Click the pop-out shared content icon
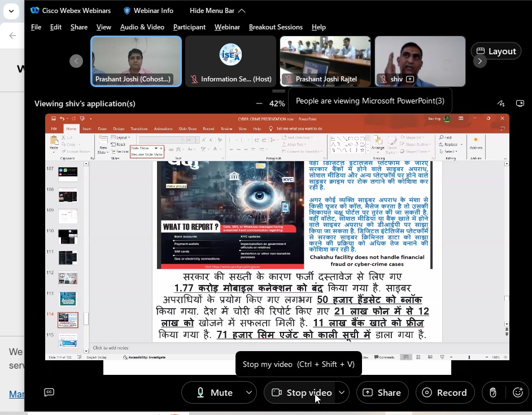This screenshot has height=415, width=532. (520, 103)
